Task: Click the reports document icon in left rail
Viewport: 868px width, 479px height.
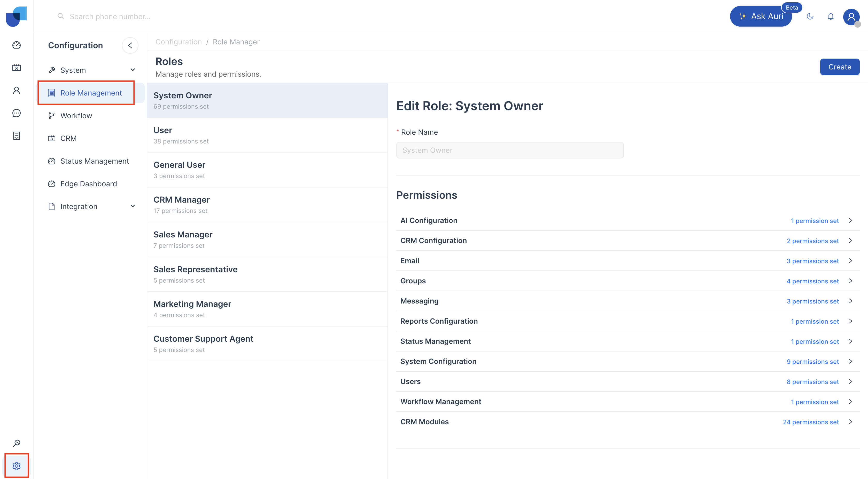Action: 17,136
